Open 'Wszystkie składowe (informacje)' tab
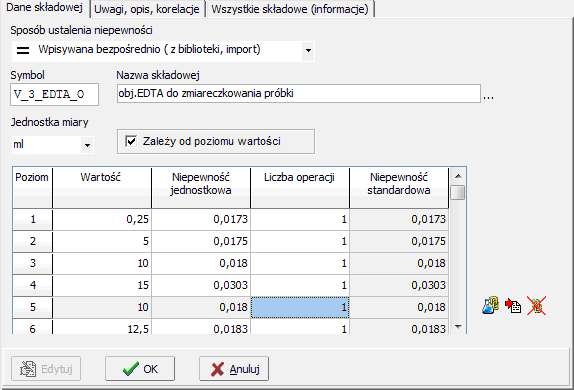 pyautogui.click(x=290, y=9)
